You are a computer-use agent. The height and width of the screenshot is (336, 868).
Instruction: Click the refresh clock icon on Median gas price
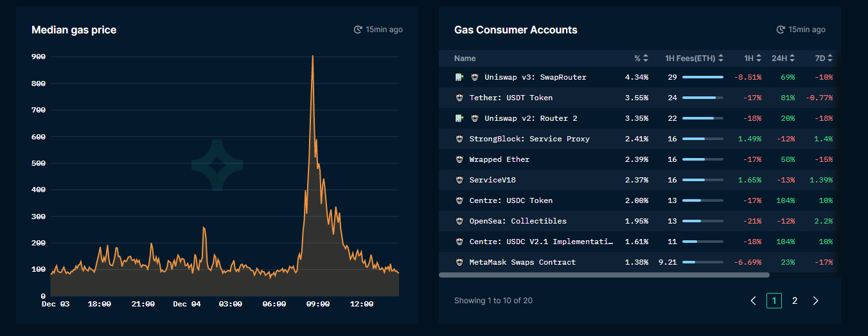point(358,30)
